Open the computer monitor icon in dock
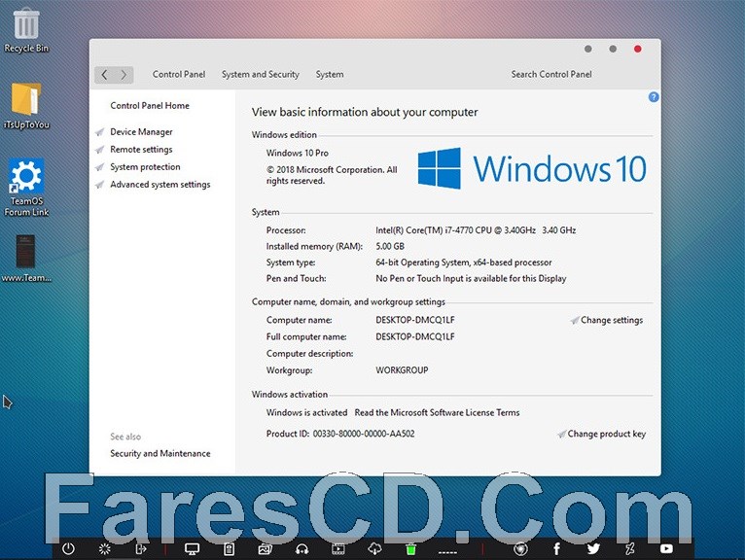This screenshot has width=745, height=560. [x=192, y=549]
